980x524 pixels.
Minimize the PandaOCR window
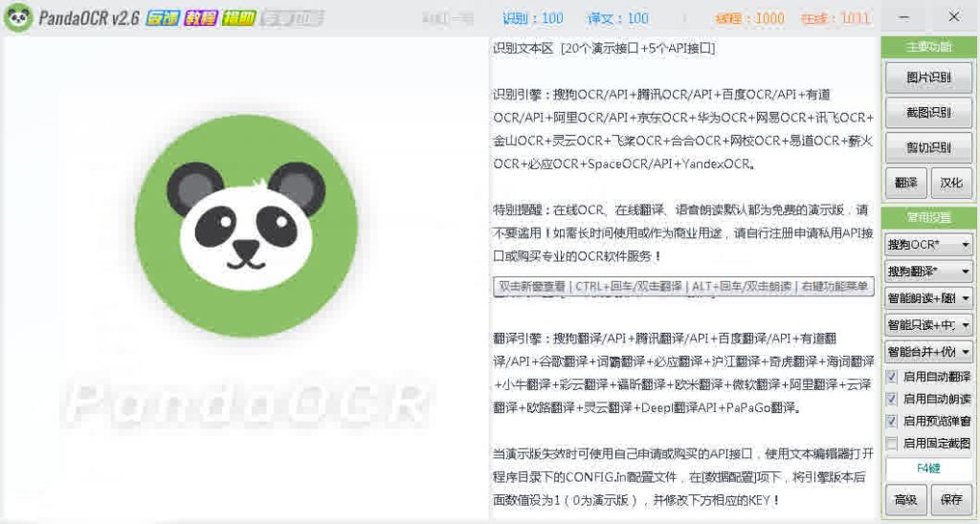pos(904,17)
